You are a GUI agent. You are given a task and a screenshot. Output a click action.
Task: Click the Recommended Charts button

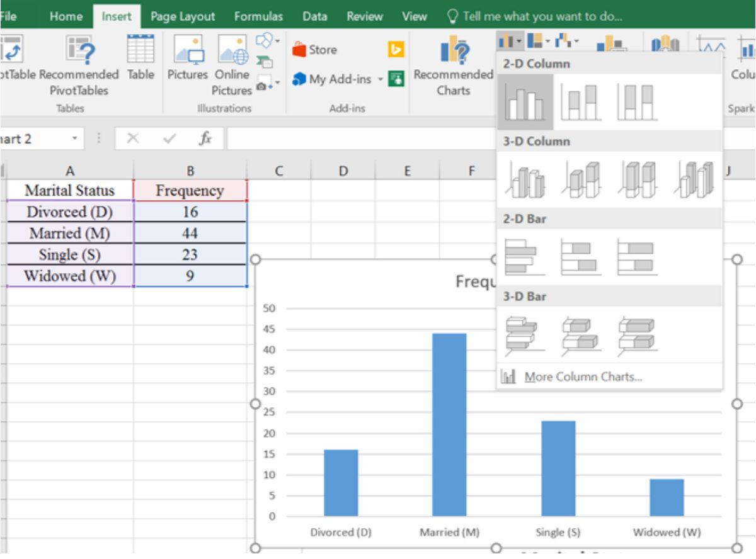pyautogui.click(x=454, y=65)
